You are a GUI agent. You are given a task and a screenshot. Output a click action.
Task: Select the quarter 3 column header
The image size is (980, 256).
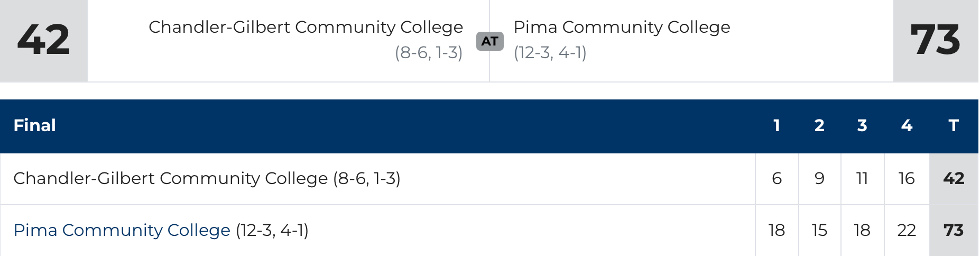click(x=862, y=125)
